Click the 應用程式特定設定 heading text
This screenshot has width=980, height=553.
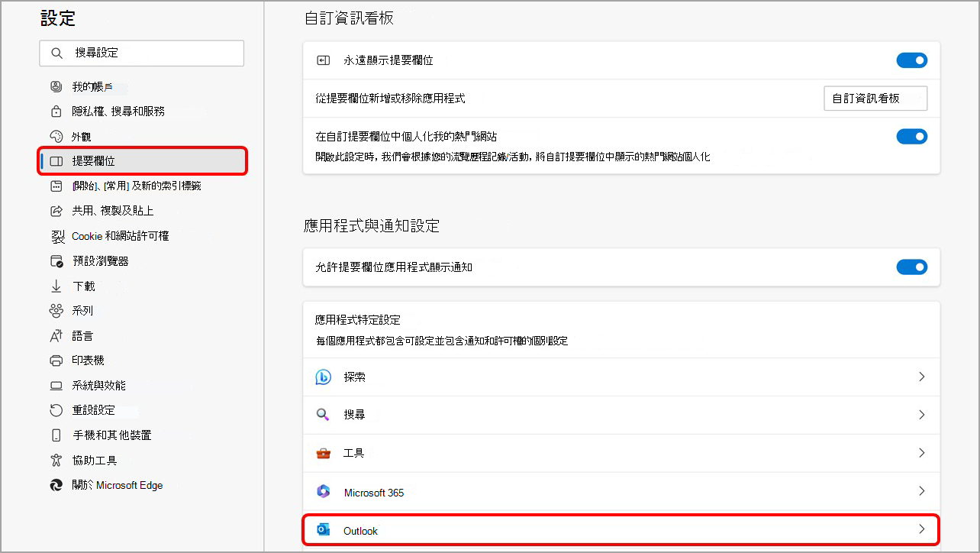[x=358, y=320]
